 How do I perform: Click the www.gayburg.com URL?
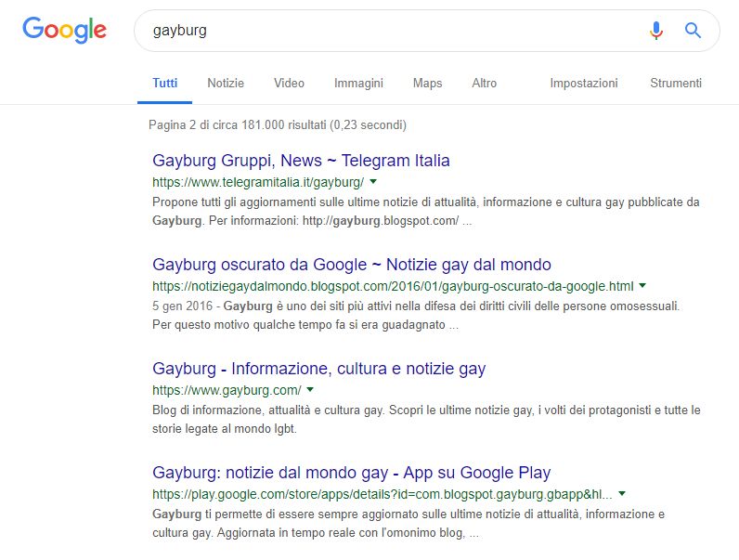(227, 390)
